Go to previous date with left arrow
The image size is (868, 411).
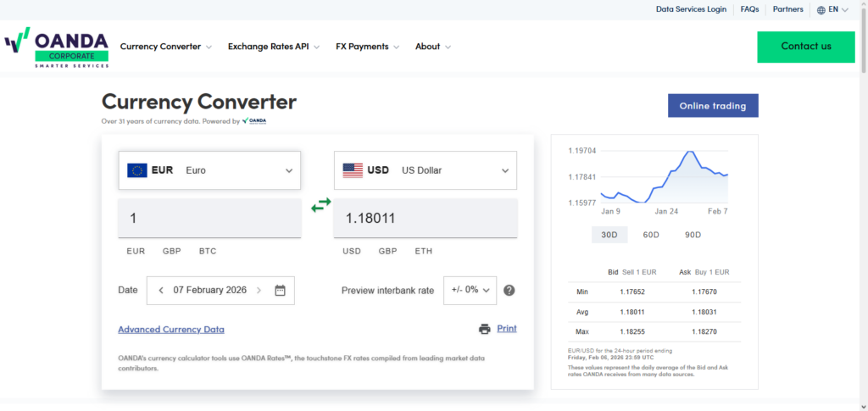click(x=161, y=290)
